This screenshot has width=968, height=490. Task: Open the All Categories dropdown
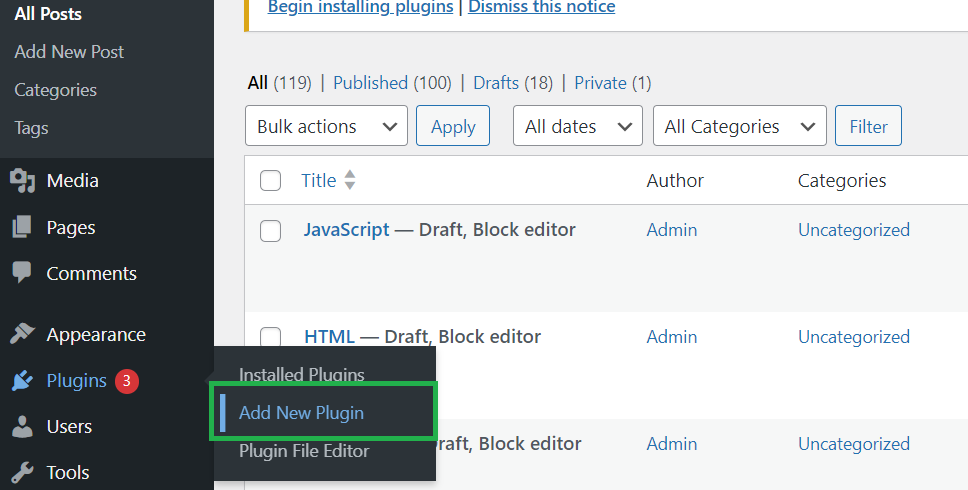point(739,127)
